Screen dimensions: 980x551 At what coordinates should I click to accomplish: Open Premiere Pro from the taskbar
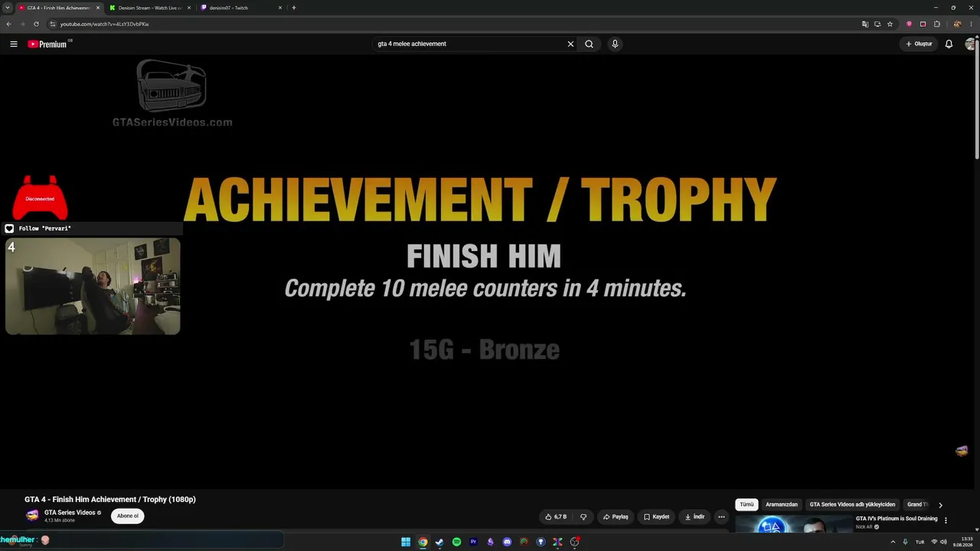pos(473,542)
